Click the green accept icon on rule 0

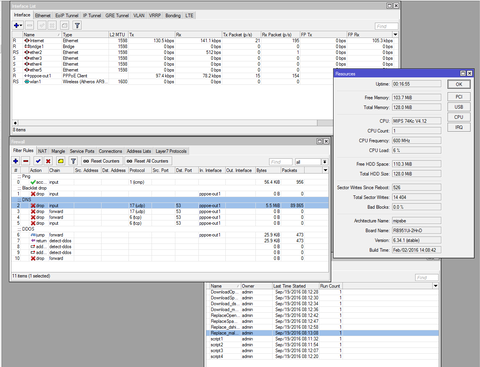[x=33, y=182]
